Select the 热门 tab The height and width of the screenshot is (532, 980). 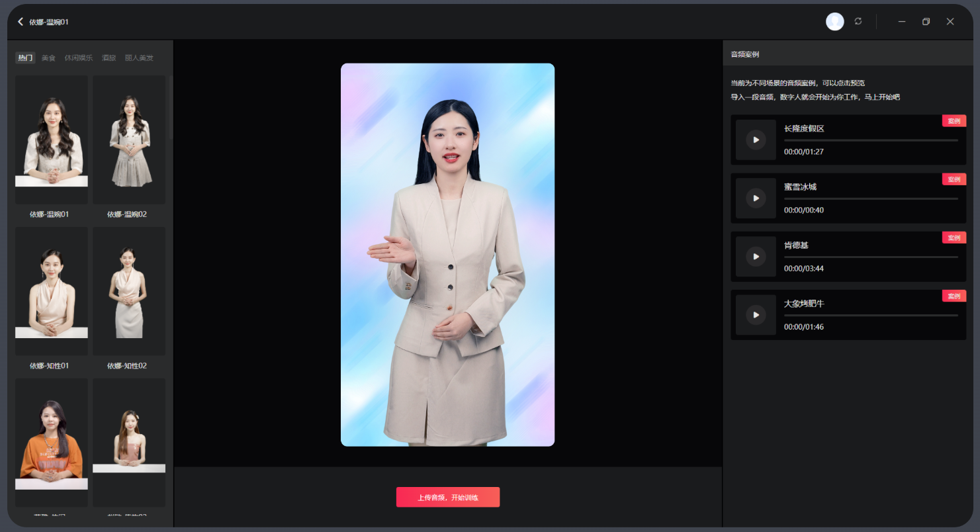tap(25, 58)
